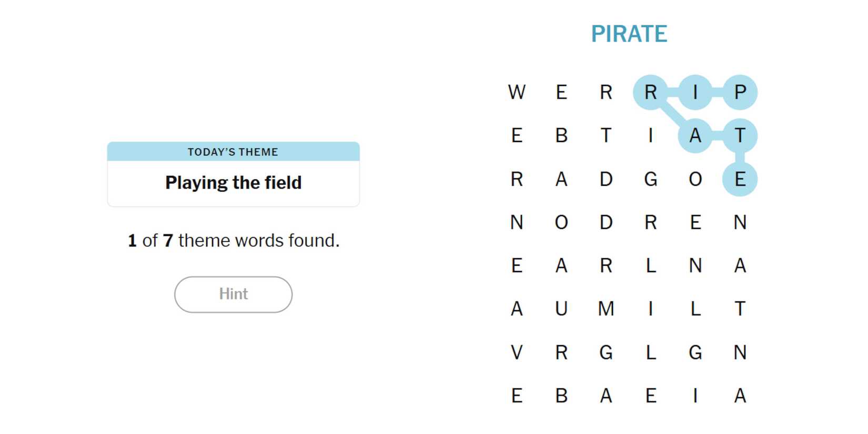This screenshot has width=868, height=434.
Task: Click the PIRATE word title
Action: click(x=629, y=34)
